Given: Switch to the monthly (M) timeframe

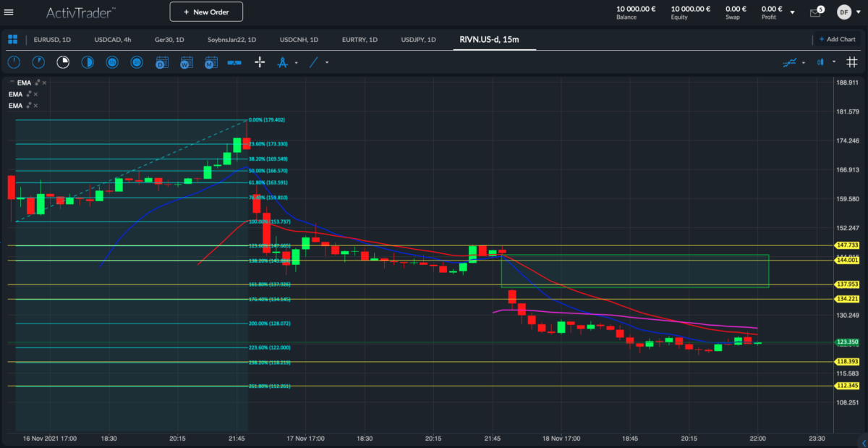Looking at the screenshot, I should tap(210, 63).
